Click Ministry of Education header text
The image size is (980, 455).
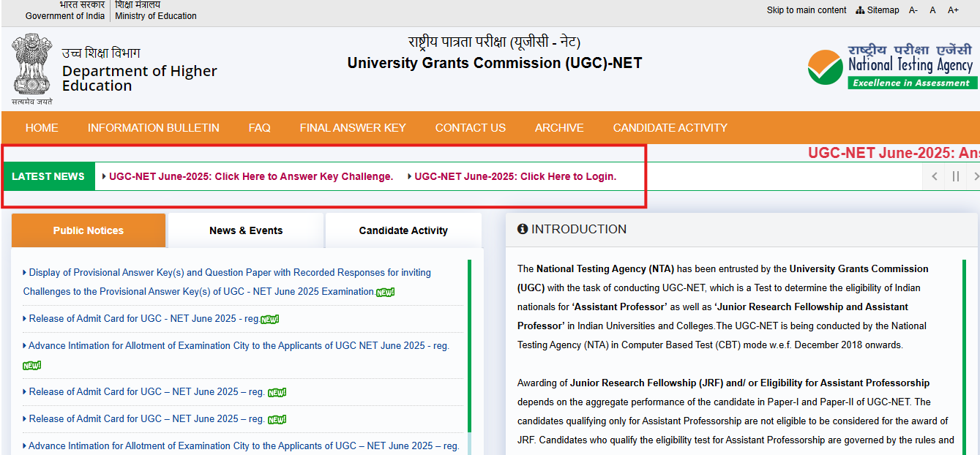(x=156, y=16)
